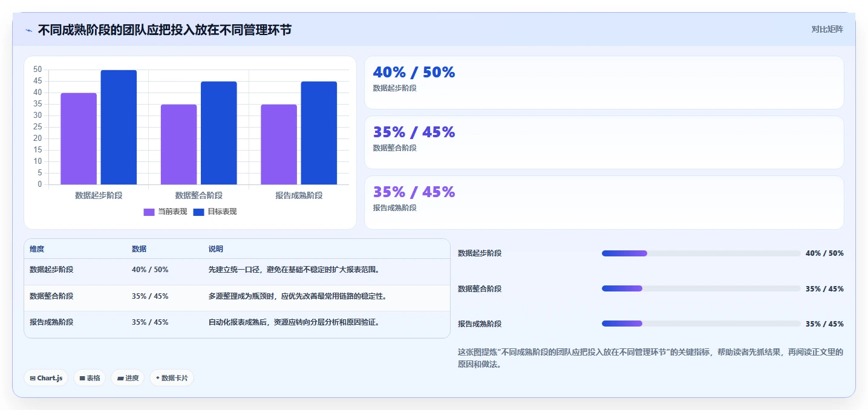The height and width of the screenshot is (410, 868).
Task: Select the 40% / 50% data card
Action: (x=604, y=82)
